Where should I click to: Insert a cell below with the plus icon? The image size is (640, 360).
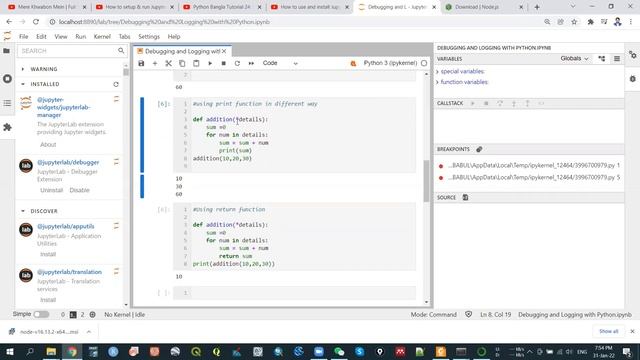coord(155,63)
